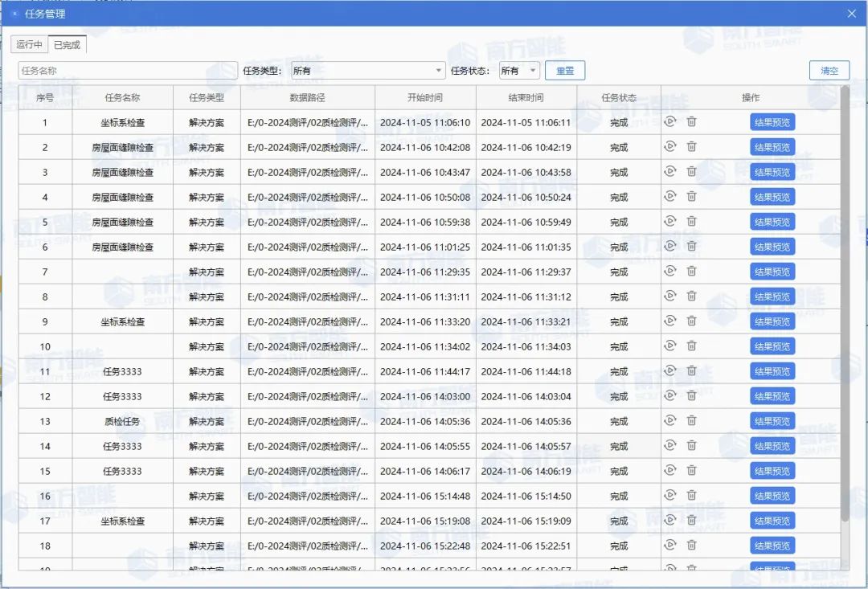Preview results for row 16

[772, 496]
